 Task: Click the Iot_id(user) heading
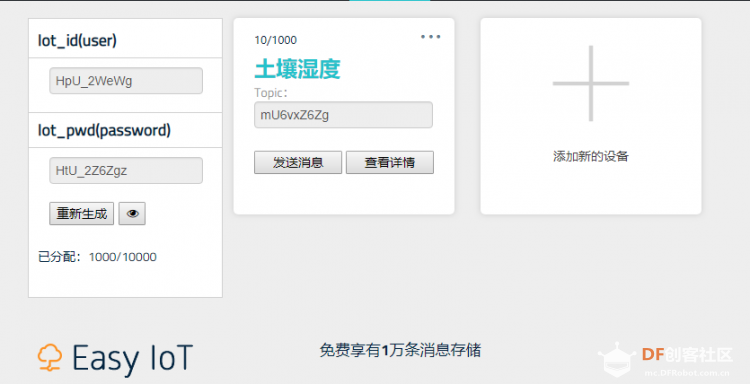pos(77,41)
